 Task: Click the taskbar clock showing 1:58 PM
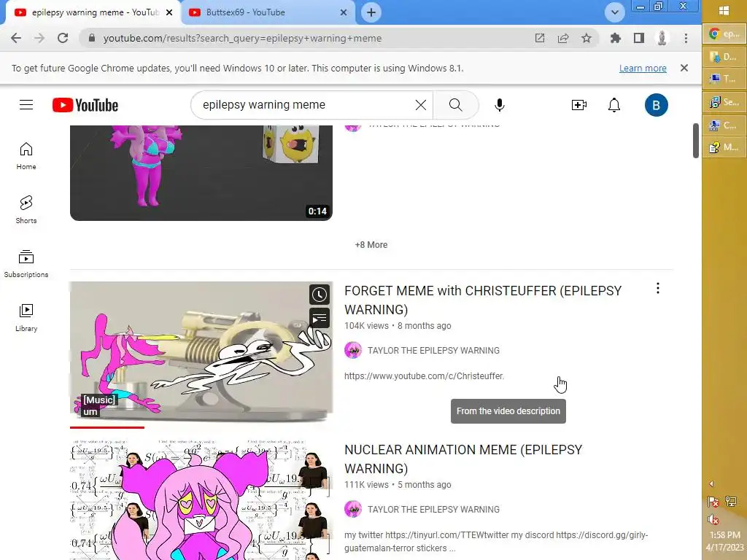[724, 541]
